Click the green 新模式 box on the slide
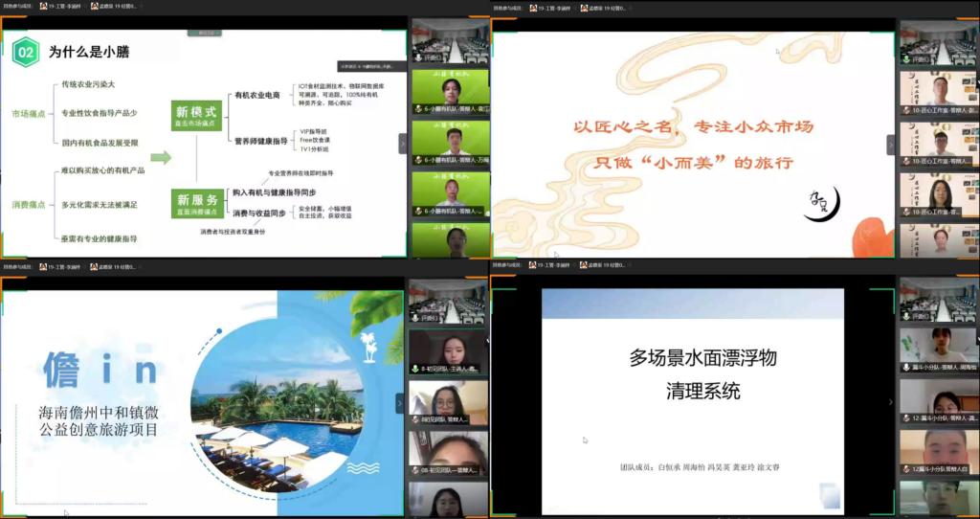Image resolution: width=980 pixels, height=519 pixels. 195,117
